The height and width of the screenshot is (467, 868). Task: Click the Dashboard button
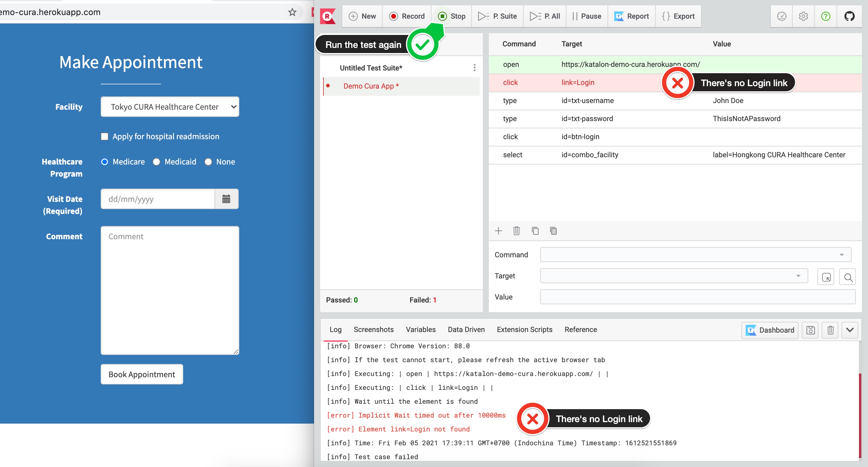click(x=770, y=330)
